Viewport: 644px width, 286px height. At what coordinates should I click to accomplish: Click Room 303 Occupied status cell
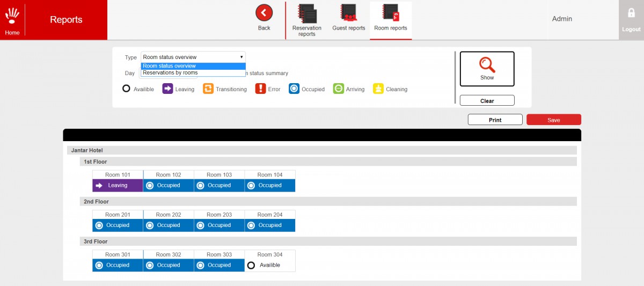tap(219, 265)
